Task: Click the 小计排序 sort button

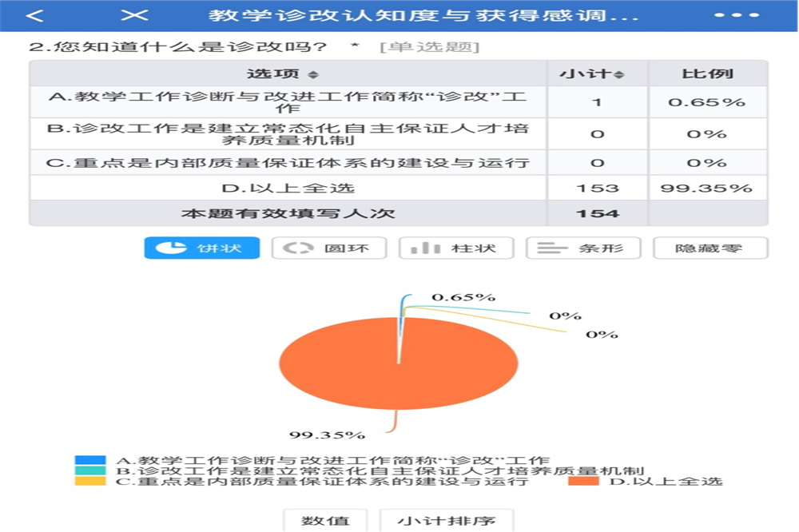Action: 447,521
